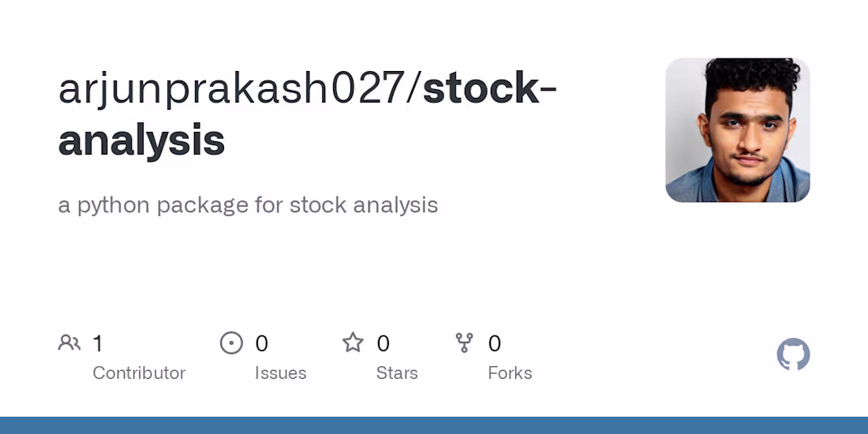Click the stars count beside star icon
868x434 pixels.
coord(383,344)
